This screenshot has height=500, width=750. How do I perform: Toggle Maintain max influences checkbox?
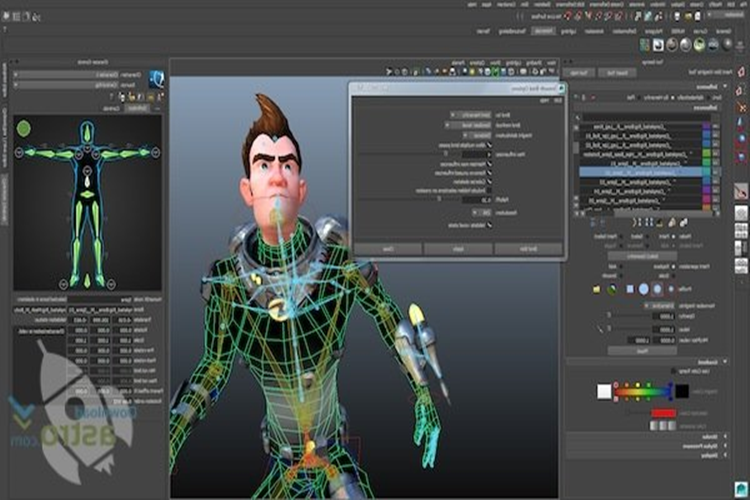click(x=489, y=164)
